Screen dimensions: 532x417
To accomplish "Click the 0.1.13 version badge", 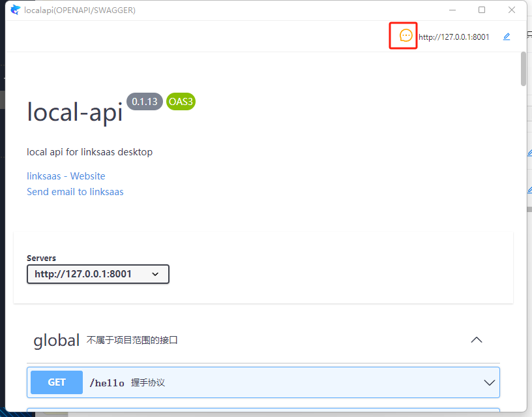I will tap(145, 102).
